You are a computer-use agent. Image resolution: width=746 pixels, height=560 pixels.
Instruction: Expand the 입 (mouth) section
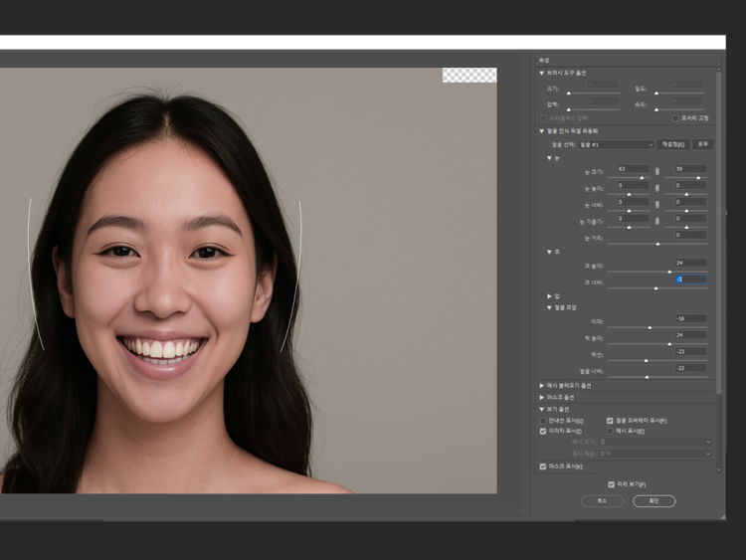[550, 296]
